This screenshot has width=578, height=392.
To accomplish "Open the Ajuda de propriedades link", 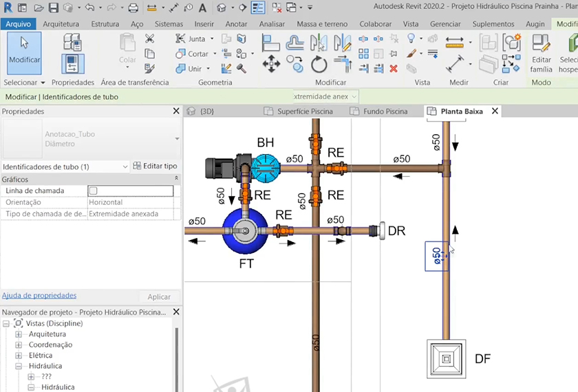I will 39,295.
